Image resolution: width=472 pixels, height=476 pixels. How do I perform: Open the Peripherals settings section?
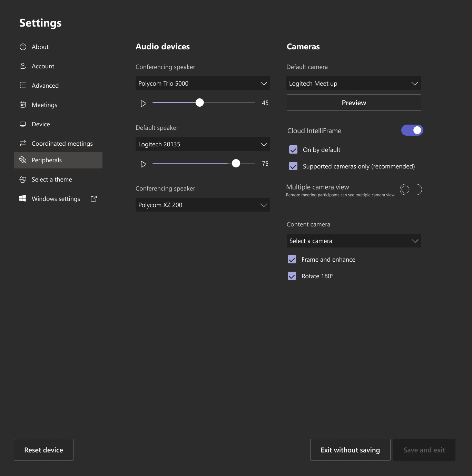click(58, 160)
